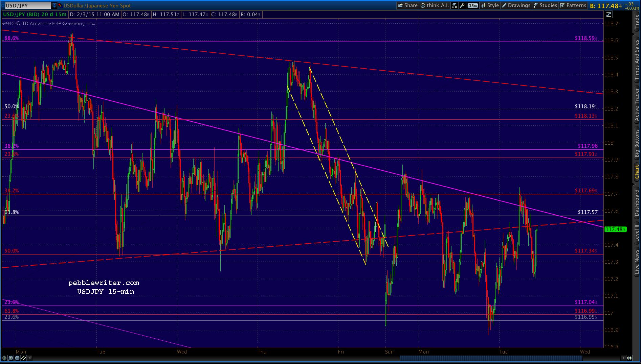
Task: Switch to the Live News side tab
Action: point(637,262)
